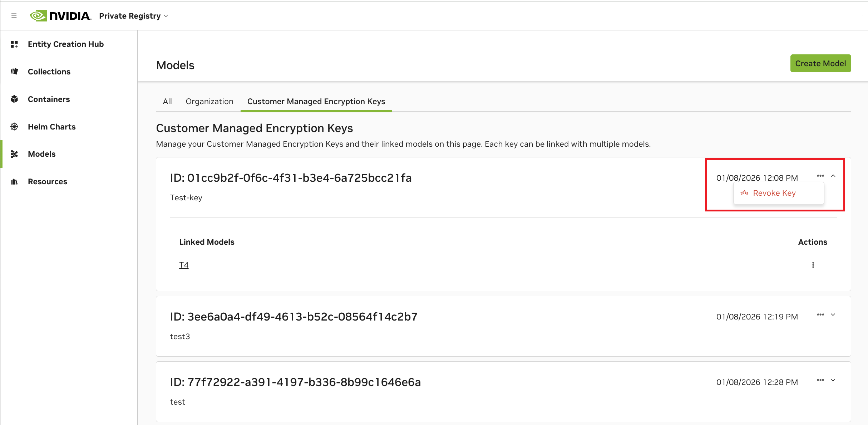868x425 pixels.
Task: Go to Containers in sidebar
Action: (49, 99)
